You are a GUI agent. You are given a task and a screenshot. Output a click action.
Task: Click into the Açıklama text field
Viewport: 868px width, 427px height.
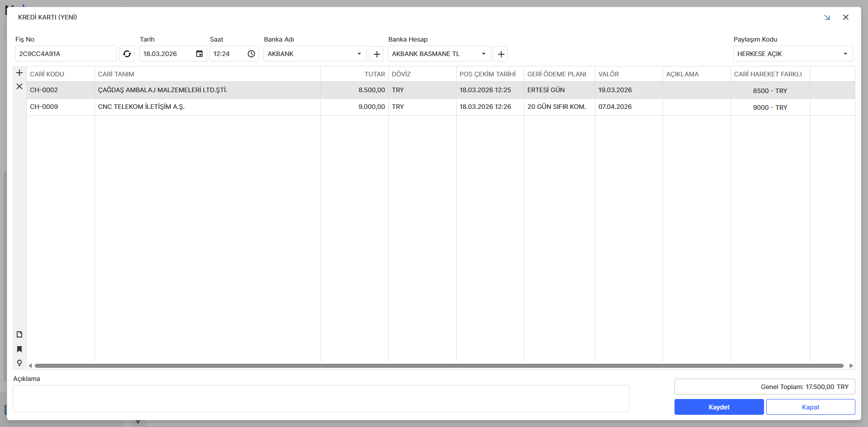pyautogui.click(x=321, y=398)
